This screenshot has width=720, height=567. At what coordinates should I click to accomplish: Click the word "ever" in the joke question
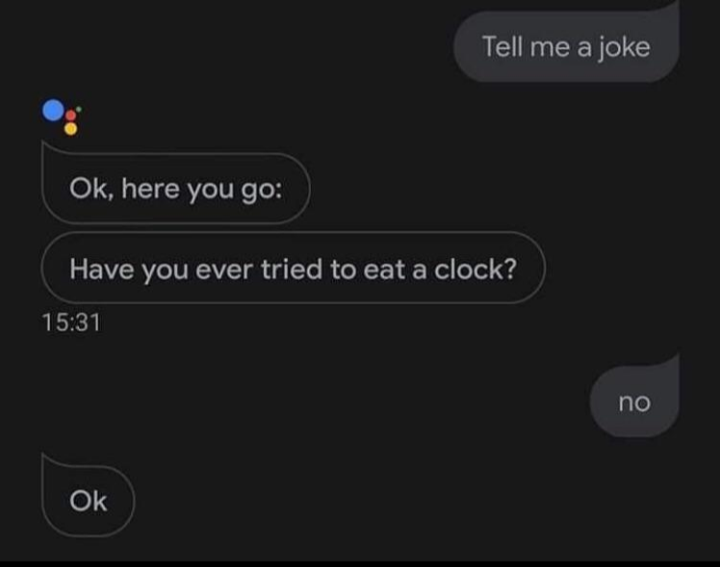[x=224, y=271]
